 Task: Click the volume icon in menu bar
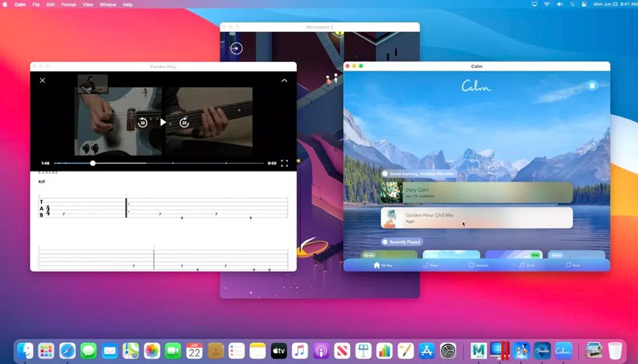tap(560, 4)
